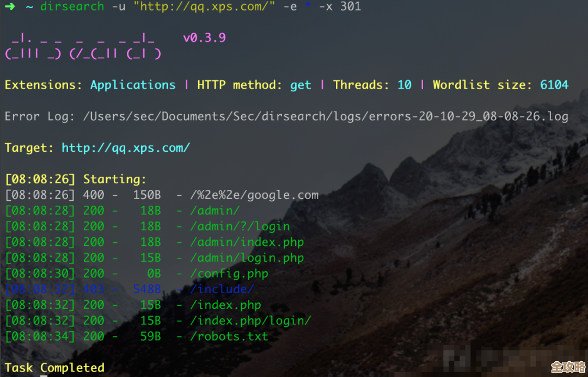
Task: Click the Task Completed message
Action: click(54, 368)
